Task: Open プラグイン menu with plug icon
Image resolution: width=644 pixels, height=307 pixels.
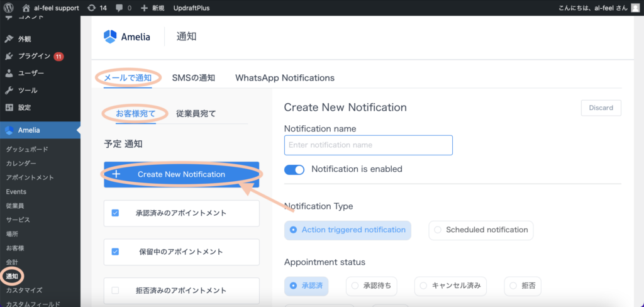Action: pos(9,56)
